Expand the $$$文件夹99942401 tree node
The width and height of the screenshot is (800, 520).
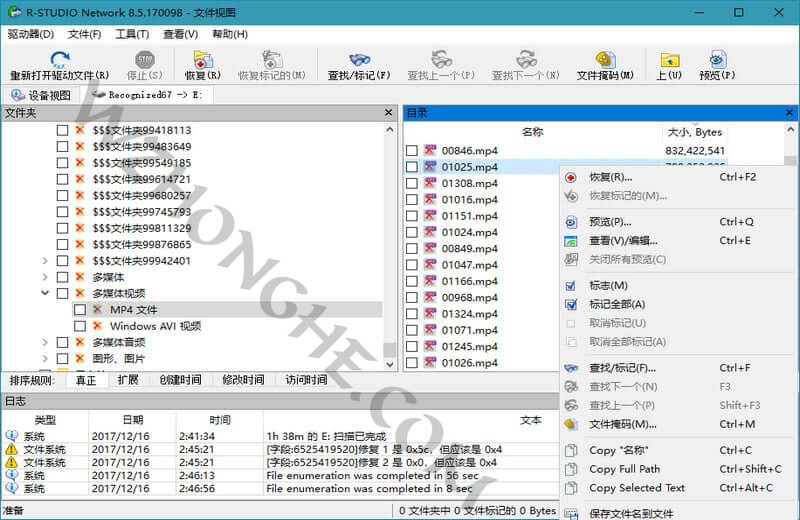pos(45,261)
